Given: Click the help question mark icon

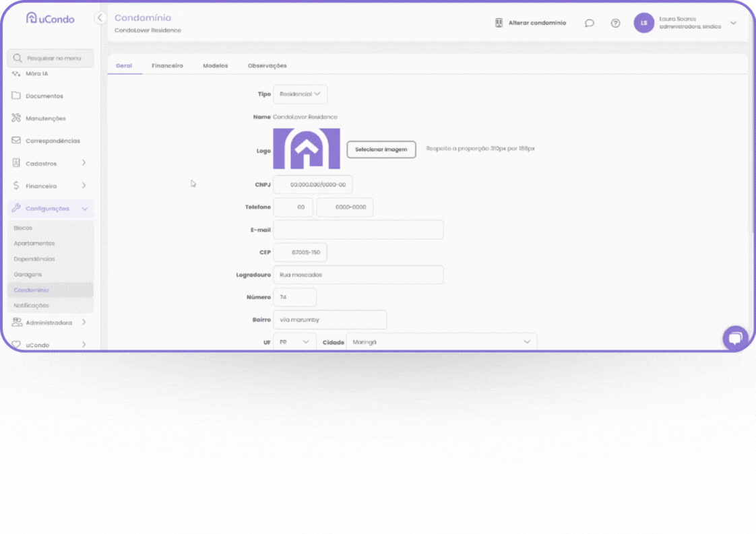Looking at the screenshot, I should click(615, 23).
